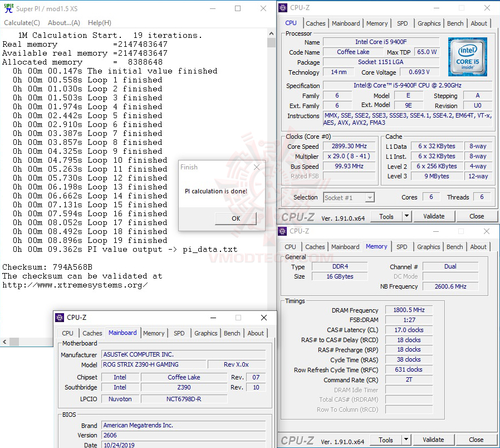The image size is (500, 448).
Task: Click Super PI horizontal scrollbar left arrow
Action: click(4, 342)
